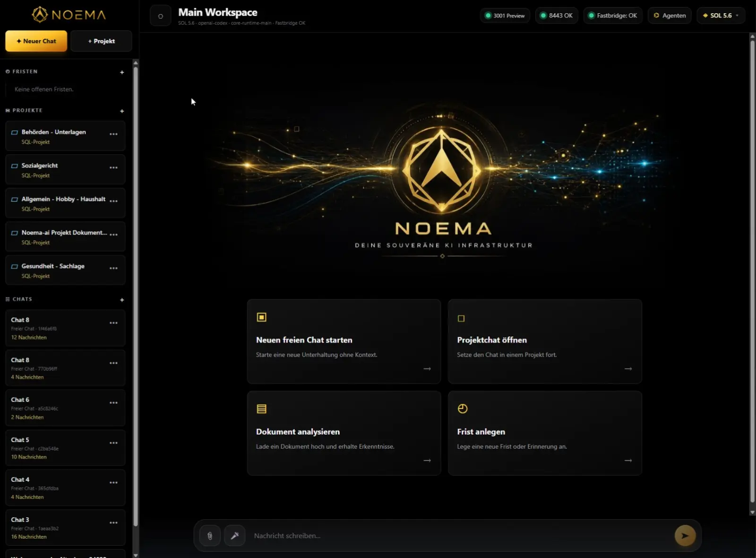Click the arrow on Projektchat öffnen card
756x558 pixels.
(x=628, y=369)
